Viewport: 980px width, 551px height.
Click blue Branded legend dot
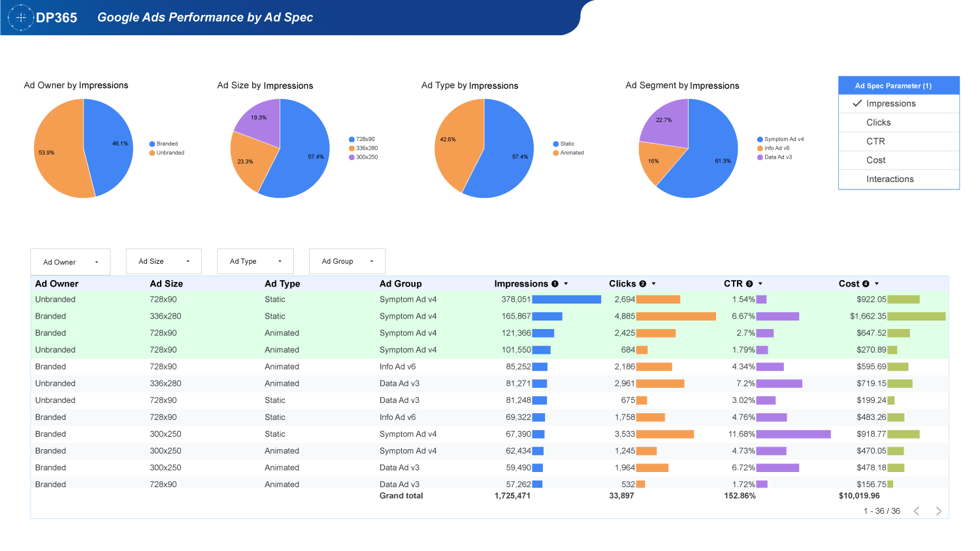pos(152,144)
